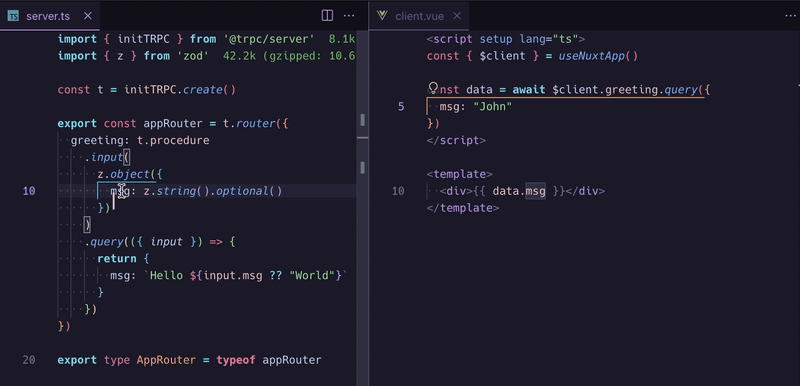Click the return keyword in server.ts
Image resolution: width=800 pixels, height=386 pixels.
(117, 259)
